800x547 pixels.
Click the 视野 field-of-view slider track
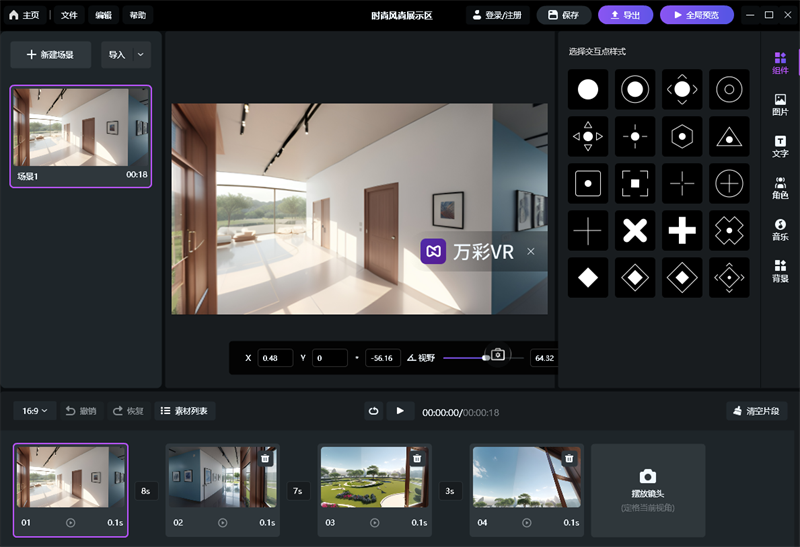464,357
